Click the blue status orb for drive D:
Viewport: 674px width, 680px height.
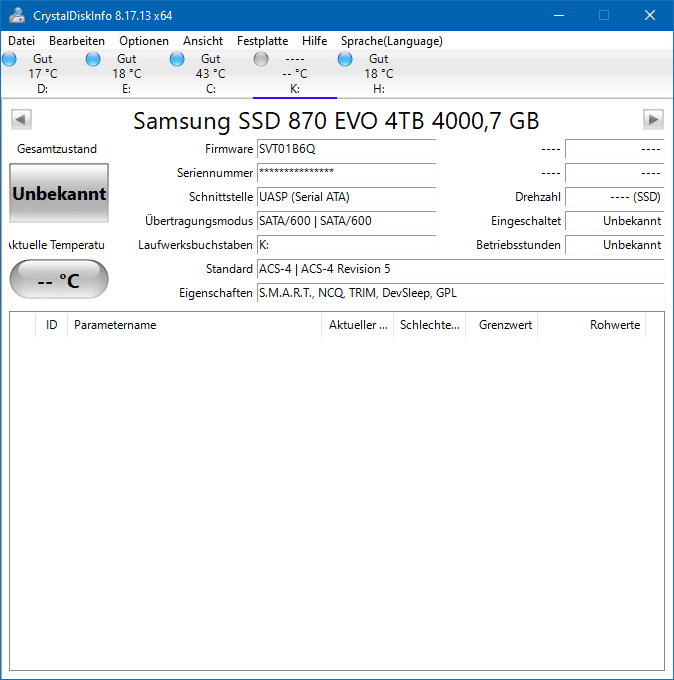coord(9,59)
